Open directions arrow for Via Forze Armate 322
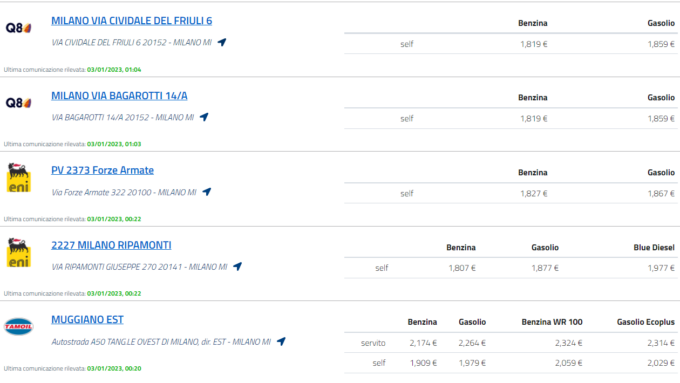Screen dimensions: 680x383 (x=206, y=192)
